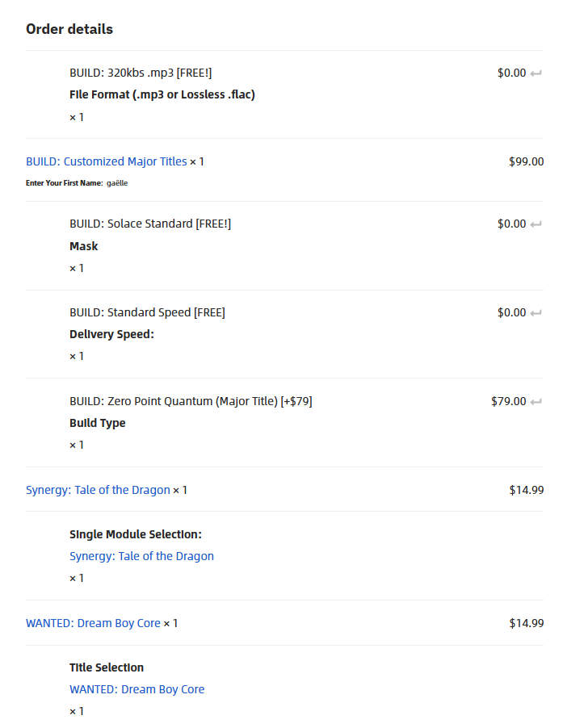Click the return arrow next to Solace Standard price
This screenshot has width=584, height=728.
tap(536, 224)
